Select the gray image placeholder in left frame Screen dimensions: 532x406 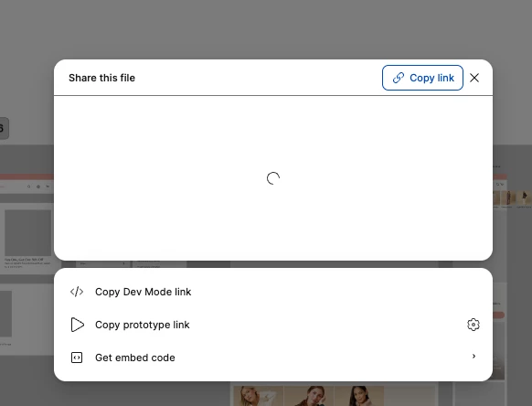click(27, 233)
